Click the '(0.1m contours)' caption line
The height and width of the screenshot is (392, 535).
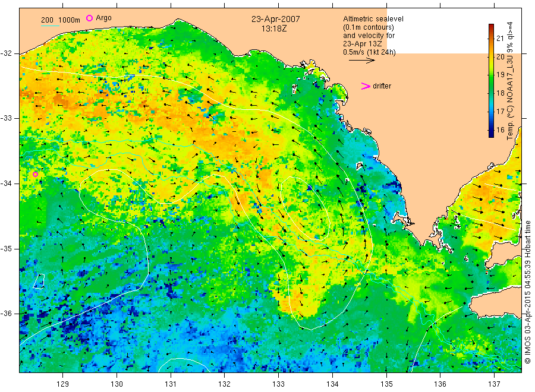tap(368, 27)
